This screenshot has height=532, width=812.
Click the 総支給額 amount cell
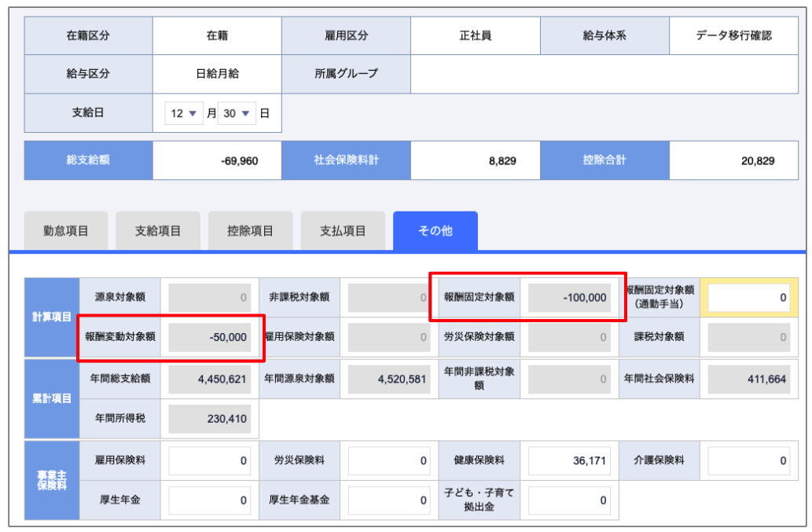click(217, 161)
